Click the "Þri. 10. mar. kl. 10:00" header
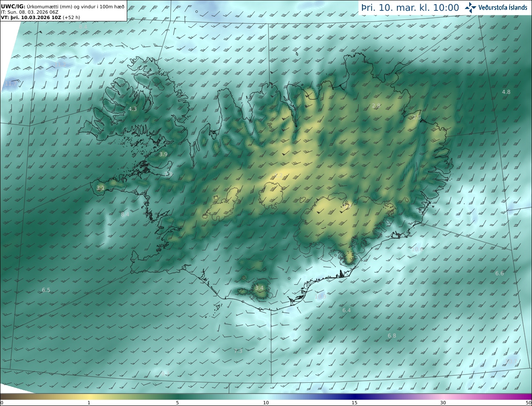Screen dimensions: 532x406 tap(410, 8)
